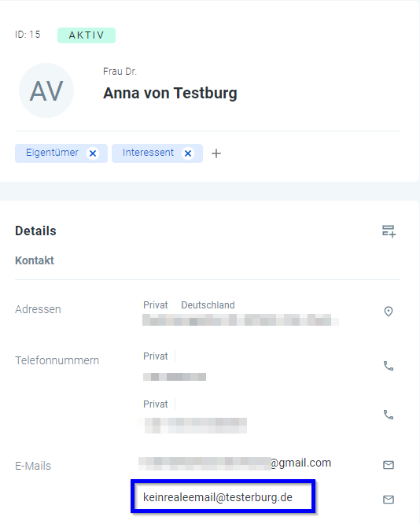Screen dimensions: 420x524
Task: Click the blurred gmail.com email address
Action: coord(234,463)
